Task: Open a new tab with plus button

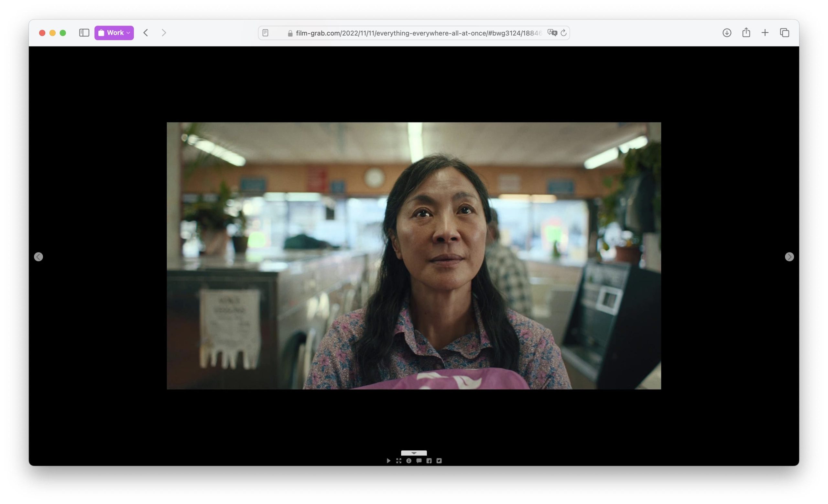Action: (x=765, y=33)
